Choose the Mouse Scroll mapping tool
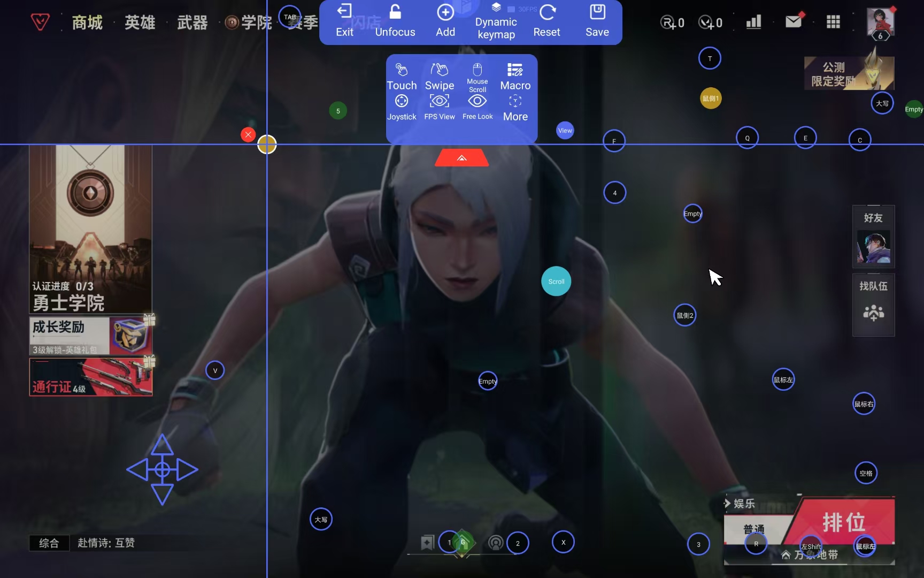 pyautogui.click(x=477, y=77)
